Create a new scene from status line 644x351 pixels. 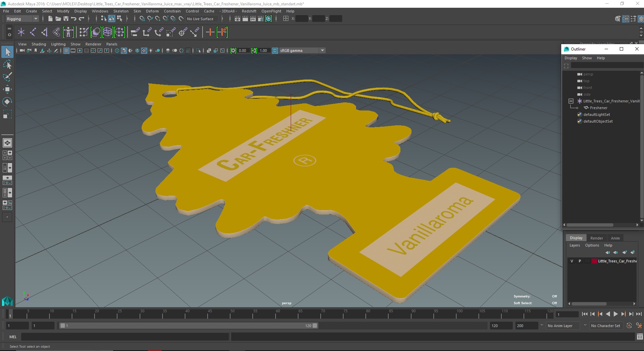50,19
